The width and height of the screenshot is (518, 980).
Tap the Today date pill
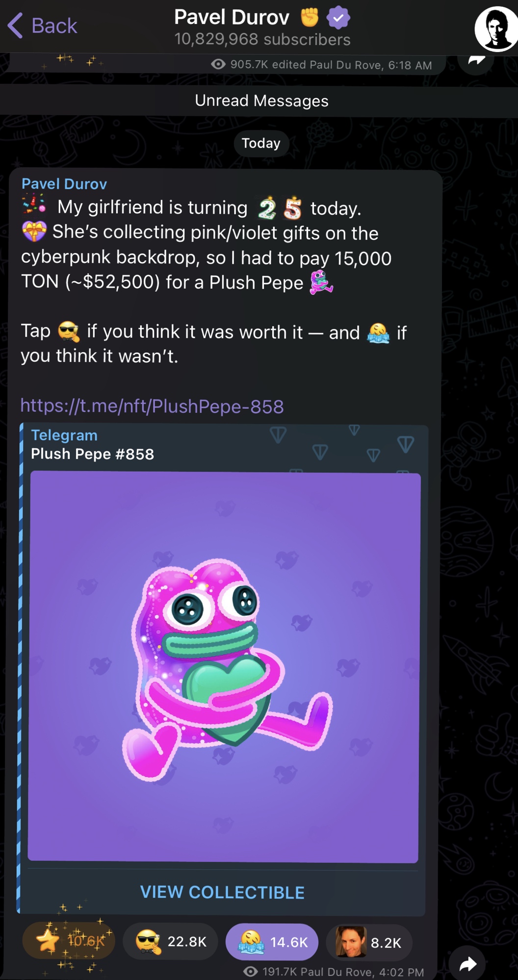pyautogui.click(x=261, y=143)
